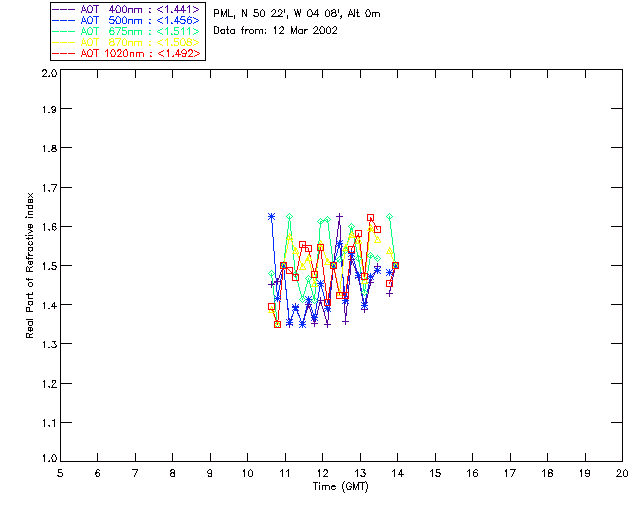The width and height of the screenshot is (640, 512).
Task: Click the x-axis label 8
Action: coord(173,473)
